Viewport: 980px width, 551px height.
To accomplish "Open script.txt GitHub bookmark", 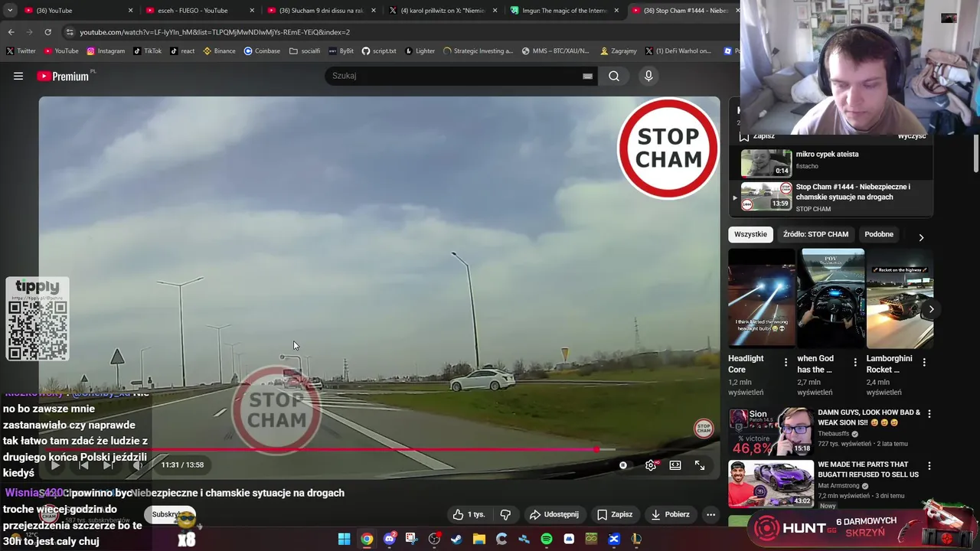I will (x=379, y=51).
